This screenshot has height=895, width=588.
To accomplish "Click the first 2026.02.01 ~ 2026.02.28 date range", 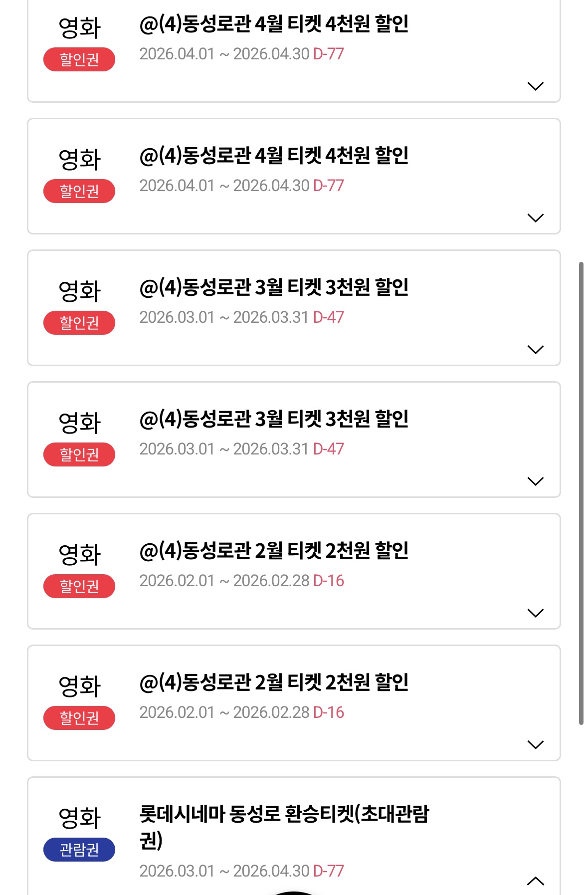I will tap(224, 581).
